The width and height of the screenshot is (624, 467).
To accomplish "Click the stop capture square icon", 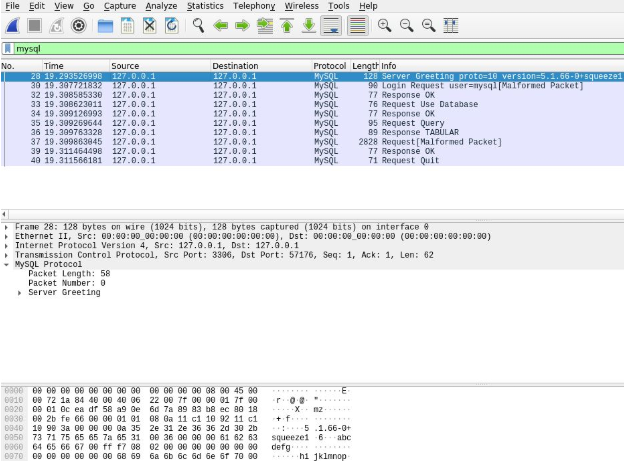I will click(36, 25).
